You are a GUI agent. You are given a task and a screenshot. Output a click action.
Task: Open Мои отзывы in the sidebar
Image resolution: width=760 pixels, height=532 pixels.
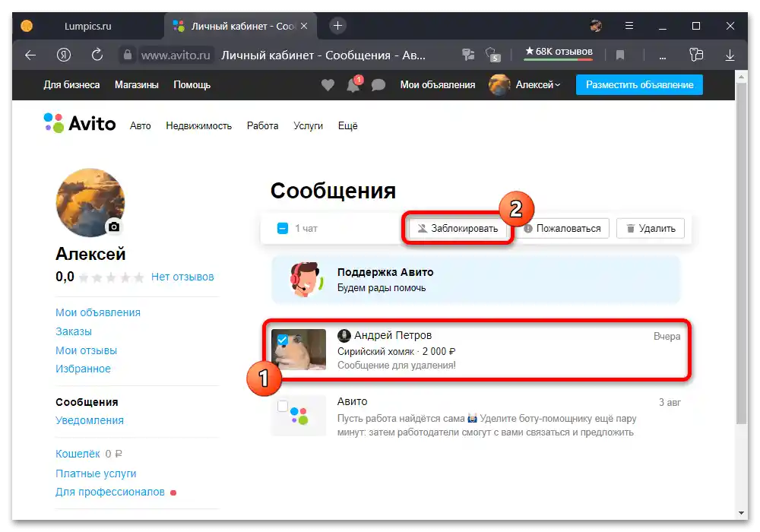pos(87,350)
